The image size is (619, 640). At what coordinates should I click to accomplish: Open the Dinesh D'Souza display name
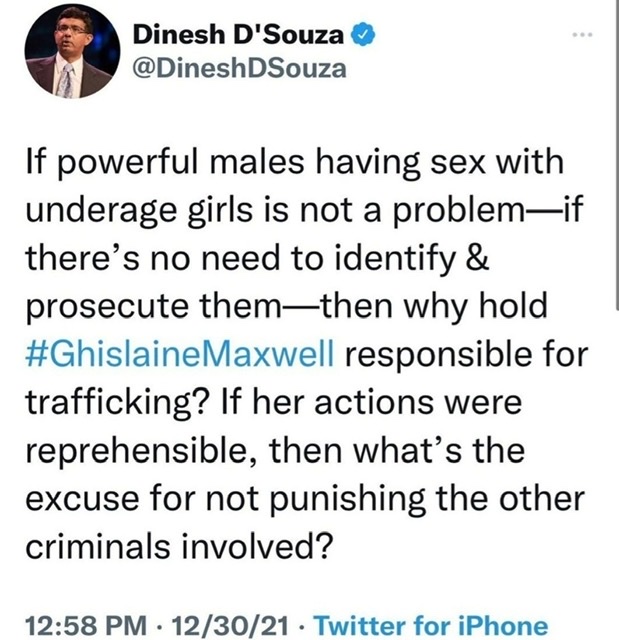point(238,35)
